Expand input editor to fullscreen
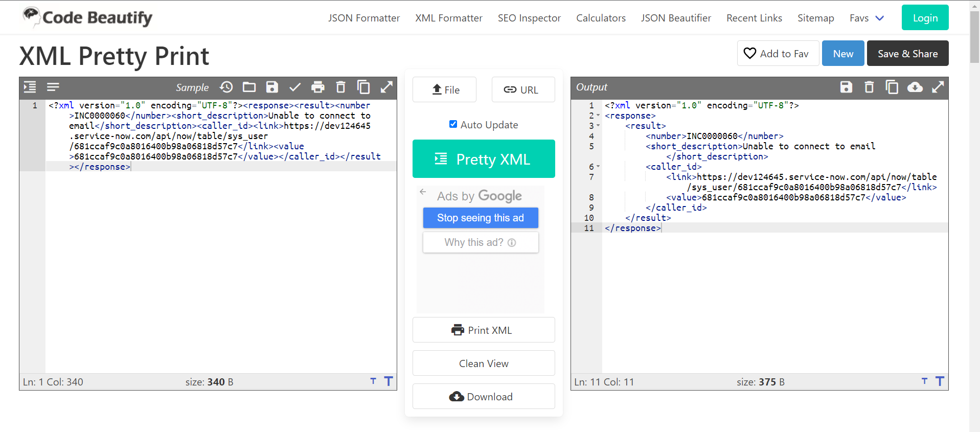Screen dimensions: 980x432 [x=386, y=87]
